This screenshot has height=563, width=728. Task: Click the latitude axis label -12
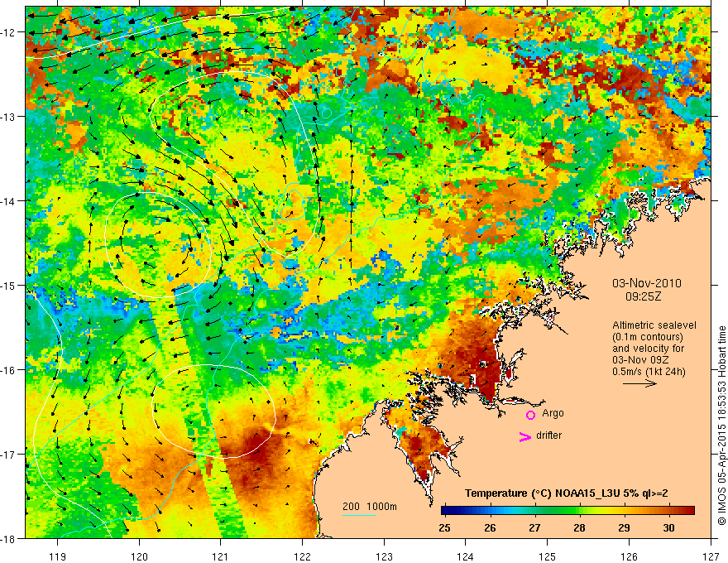[8, 32]
